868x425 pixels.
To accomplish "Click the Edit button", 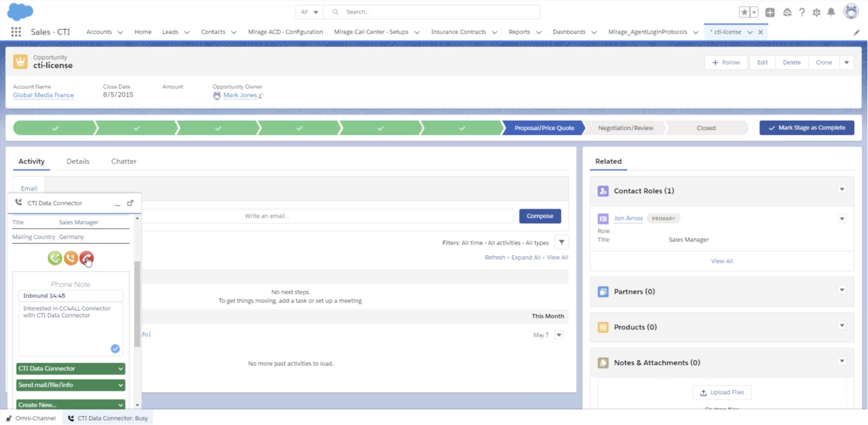I will pos(763,63).
